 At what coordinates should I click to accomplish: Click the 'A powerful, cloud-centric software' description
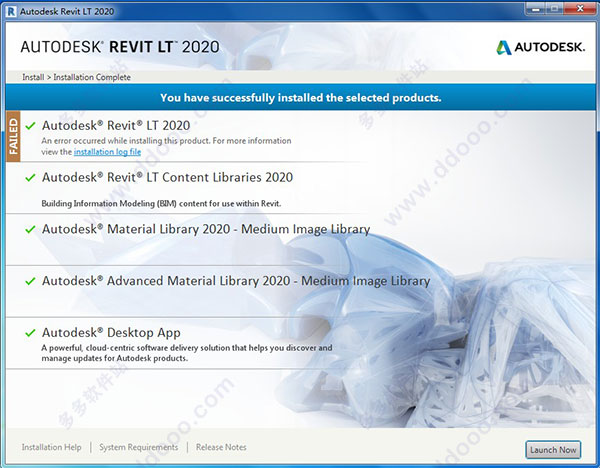187,353
